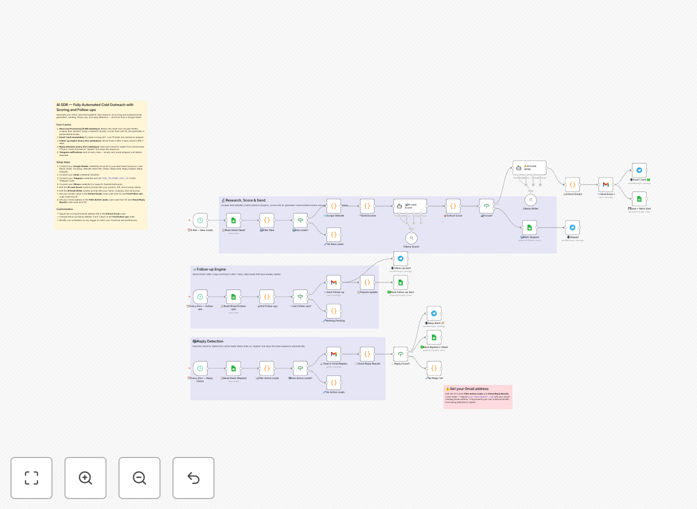Select the Follow-up Sent Telegram node
The width and height of the screenshot is (697, 509).
[401, 258]
